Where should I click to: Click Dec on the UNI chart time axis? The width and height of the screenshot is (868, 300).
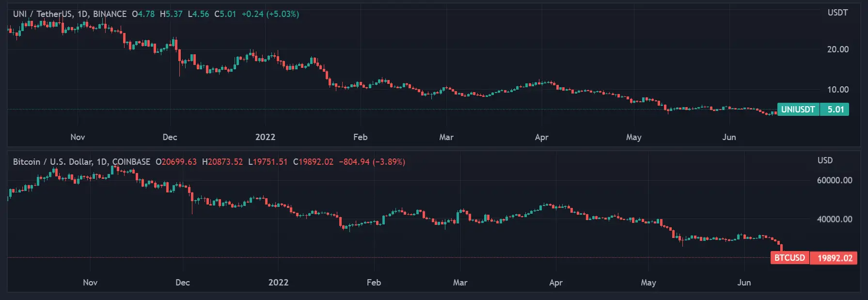pyautogui.click(x=170, y=137)
